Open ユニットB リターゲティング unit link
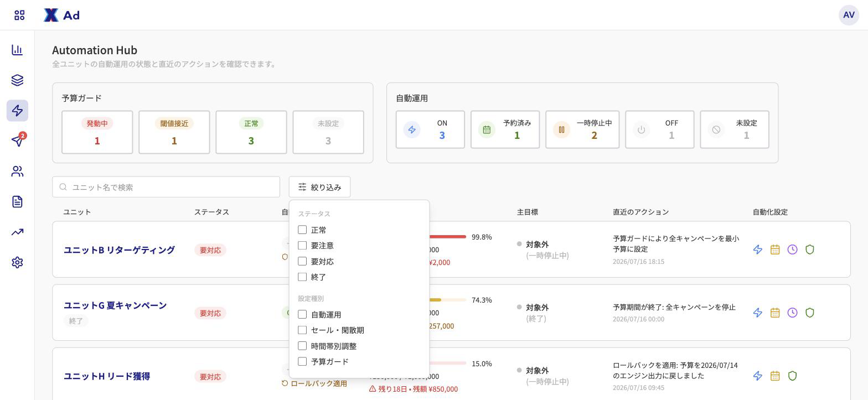This screenshot has width=868, height=400. [x=119, y=250]
